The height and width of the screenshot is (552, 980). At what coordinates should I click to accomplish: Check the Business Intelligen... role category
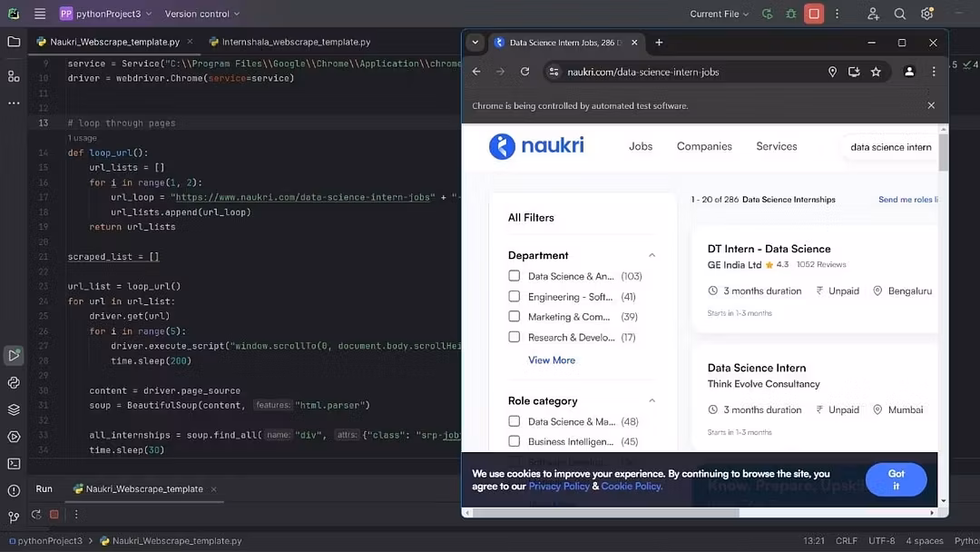(514, 441)
